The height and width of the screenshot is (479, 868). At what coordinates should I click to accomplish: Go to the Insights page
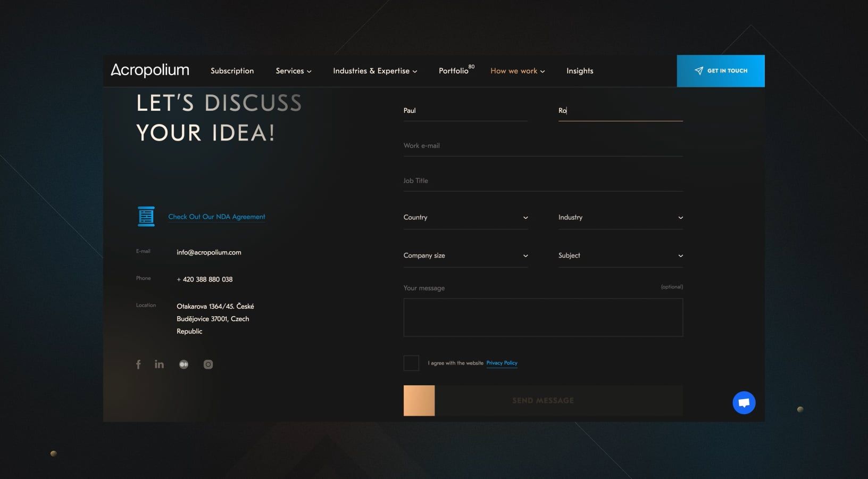tap(580, 71)
